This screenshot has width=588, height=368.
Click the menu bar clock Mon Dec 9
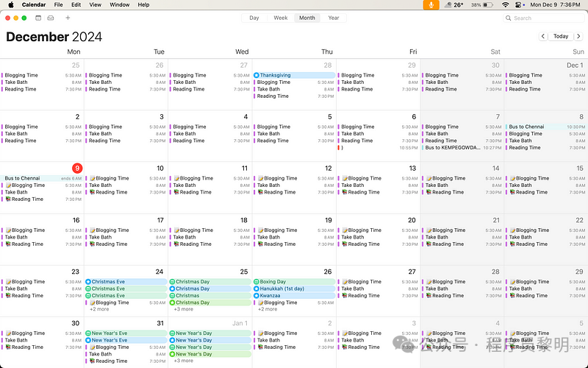(555, 5)
